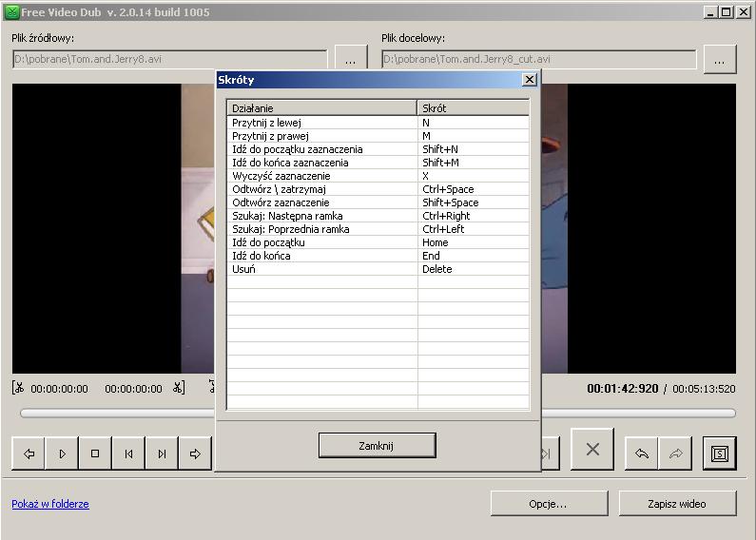Click the Free Video Dub app icon
The image size is (756, 540).
pos(11,12)
